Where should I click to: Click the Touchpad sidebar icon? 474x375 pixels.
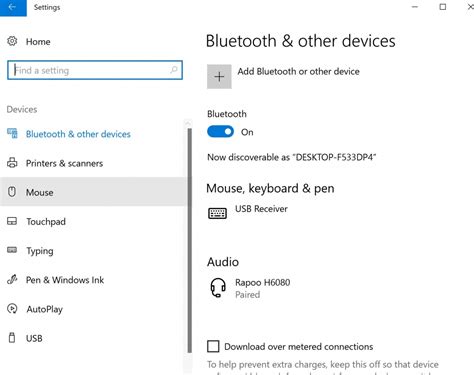tap(12, 221)
